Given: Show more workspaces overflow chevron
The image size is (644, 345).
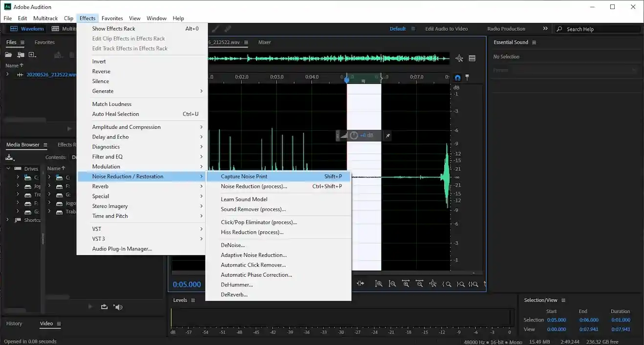Looking at the screenshot, I should click(x=545, y=29).
